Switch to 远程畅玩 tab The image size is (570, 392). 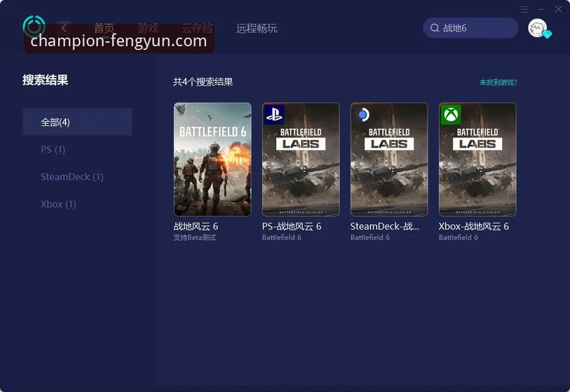pos(257,28)
